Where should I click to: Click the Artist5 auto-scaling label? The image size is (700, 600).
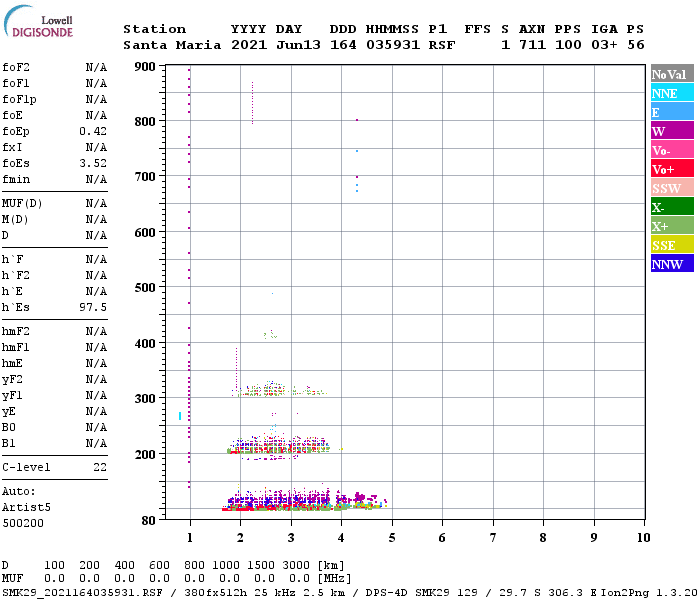pyautogui.click(x=26, y=507)
